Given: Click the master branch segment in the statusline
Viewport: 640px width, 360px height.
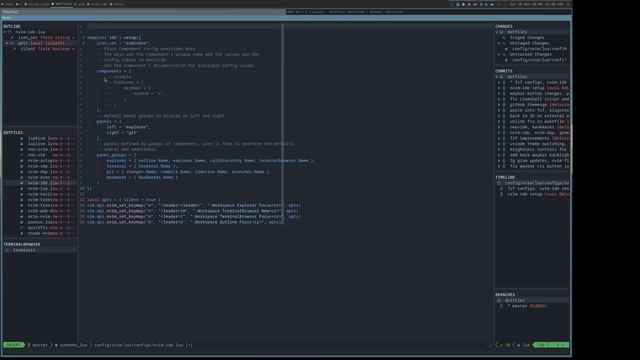Looking at the screenshot, I should coord(39,345).
